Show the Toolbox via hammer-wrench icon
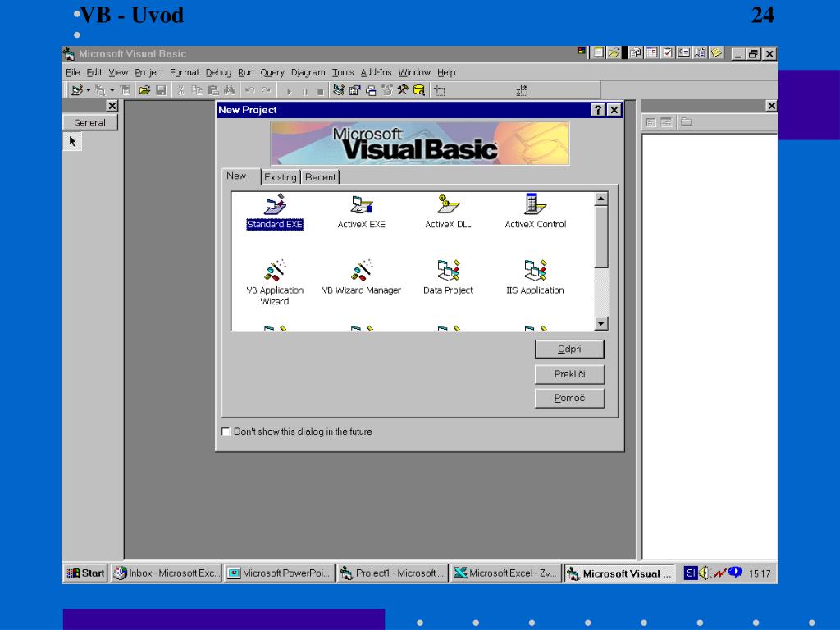 coord(402,90)
